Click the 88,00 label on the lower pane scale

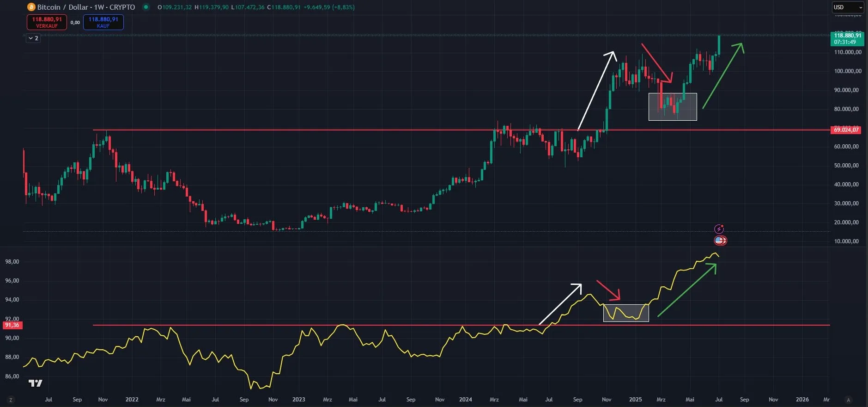[12, 357]
